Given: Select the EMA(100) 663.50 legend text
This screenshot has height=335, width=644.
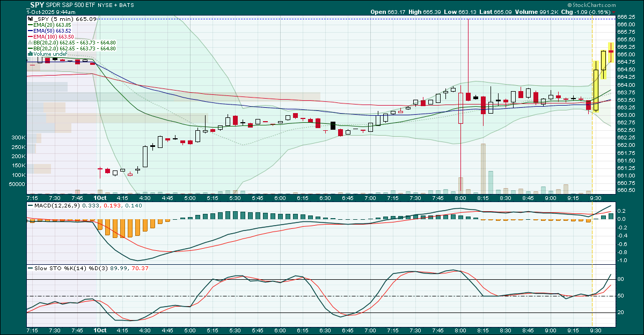Looking at the screenshot, I should click(x=53, y=36).
